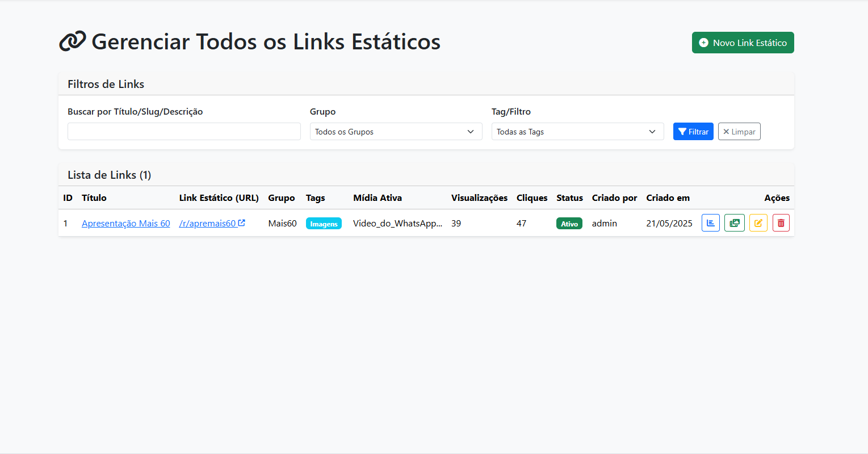Open the external link icon beside /r/apremais60
Viewport: 868px width, 454px height.
242,222
